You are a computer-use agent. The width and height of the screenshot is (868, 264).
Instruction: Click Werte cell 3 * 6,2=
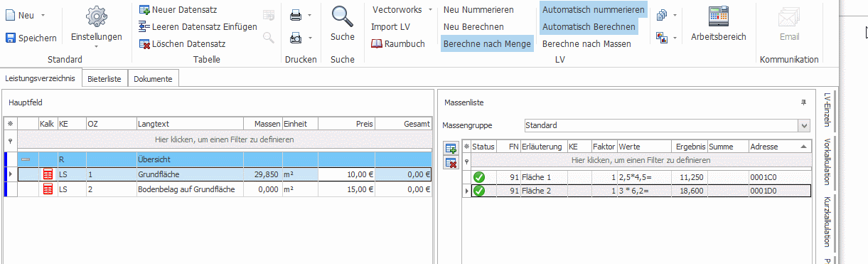coord(644,191)
